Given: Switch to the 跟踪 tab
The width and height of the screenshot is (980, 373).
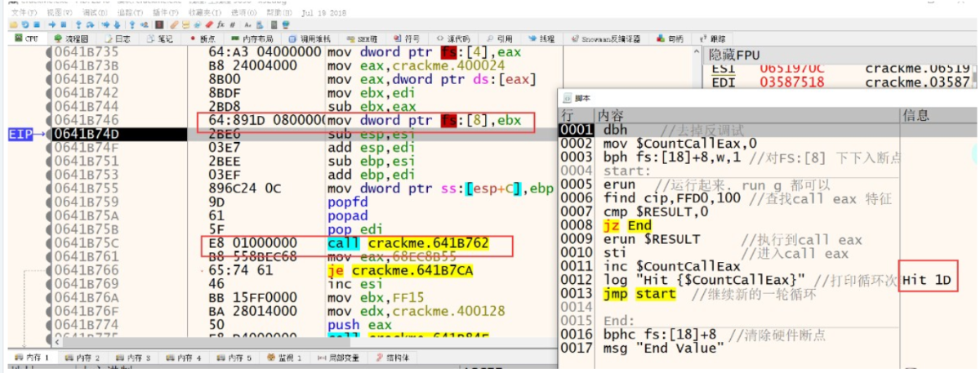Looking at the screenshot, I should click(x=711, y=38).
